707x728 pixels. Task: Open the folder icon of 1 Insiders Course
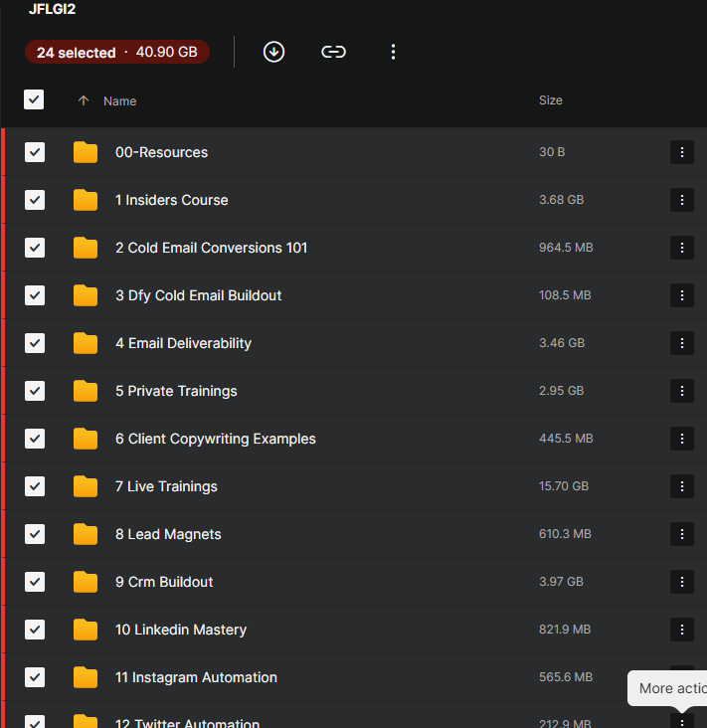pos(86,200)
